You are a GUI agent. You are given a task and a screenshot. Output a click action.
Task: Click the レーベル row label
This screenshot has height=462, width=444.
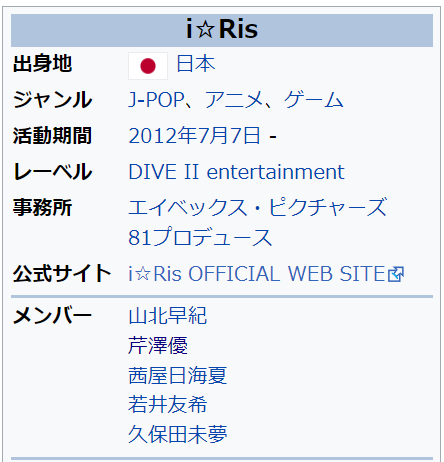[x=52, y=172]
